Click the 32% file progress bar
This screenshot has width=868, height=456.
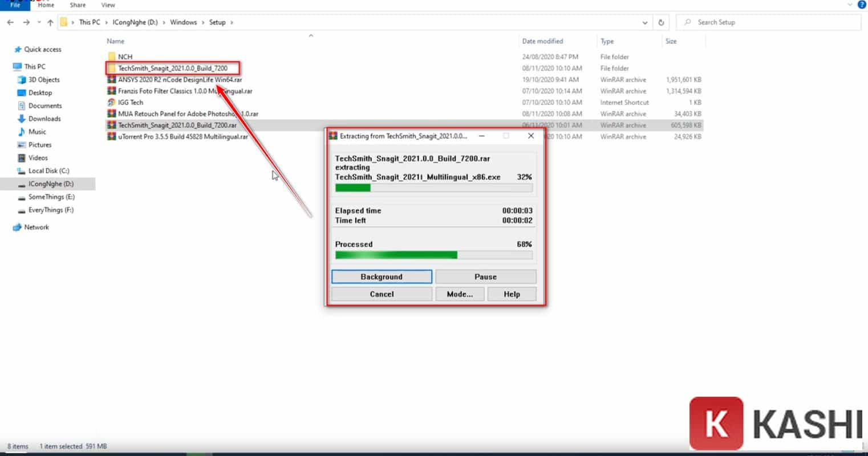[433, 188]
